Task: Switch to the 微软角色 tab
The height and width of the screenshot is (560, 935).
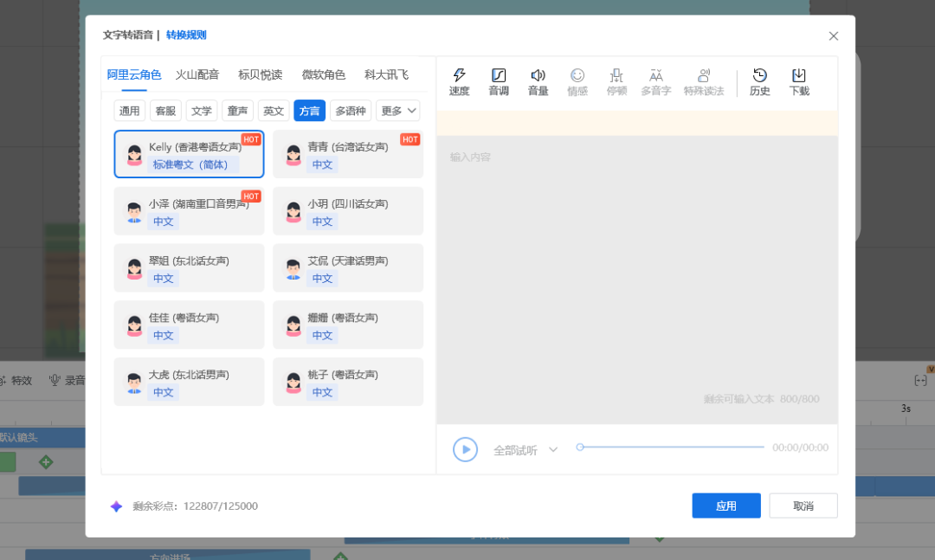Action: (x=324, y=74)
